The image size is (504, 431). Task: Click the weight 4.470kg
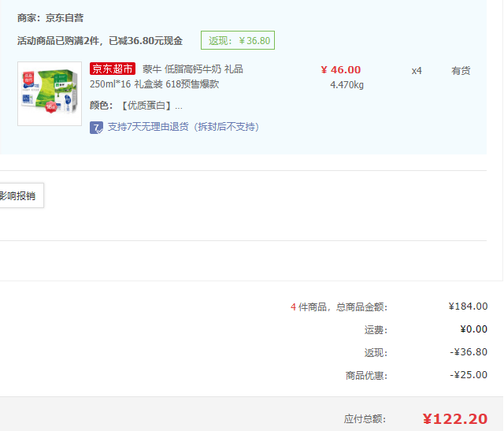346,85
